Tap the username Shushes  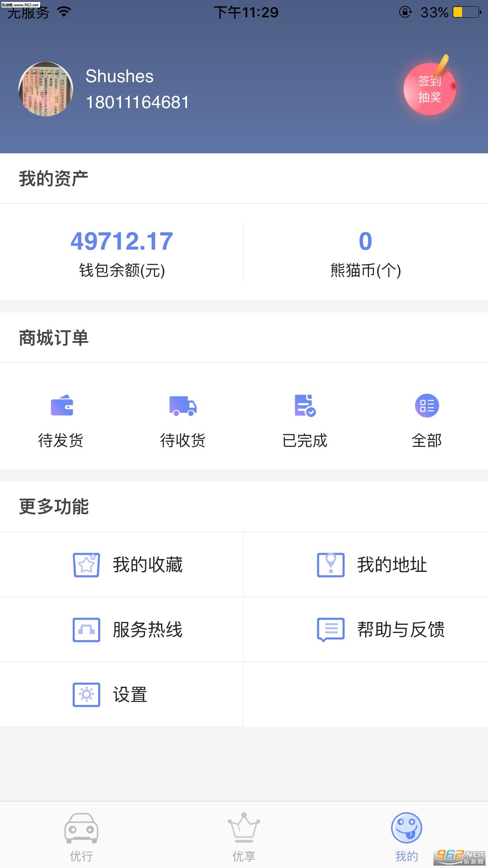point(119,76)
